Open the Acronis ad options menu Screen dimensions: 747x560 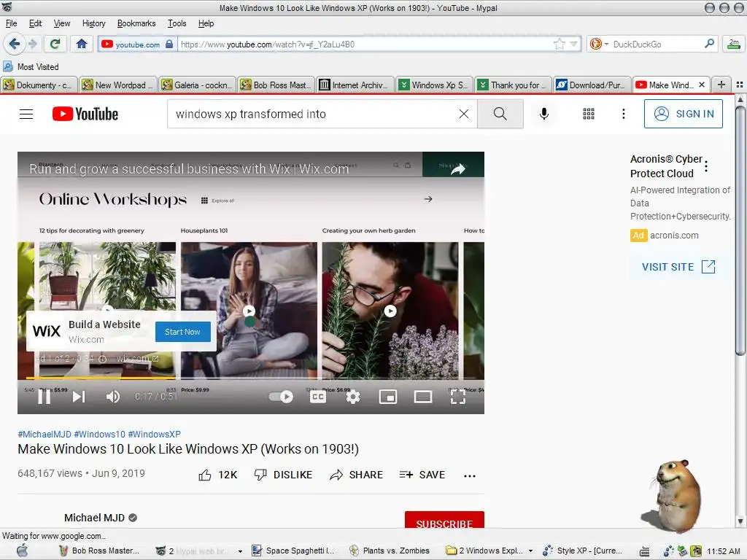tap(706, 166)
